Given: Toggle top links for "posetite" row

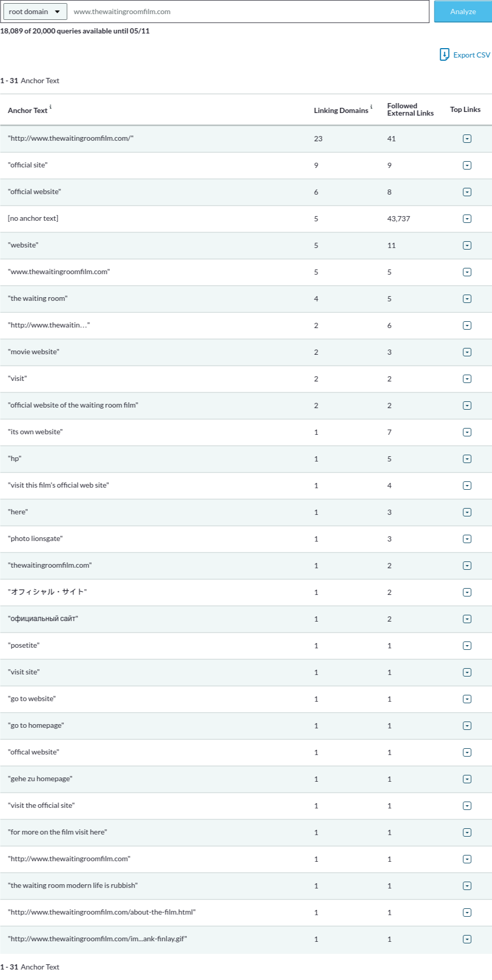Looking at the screenshot, I should [467, 646].
